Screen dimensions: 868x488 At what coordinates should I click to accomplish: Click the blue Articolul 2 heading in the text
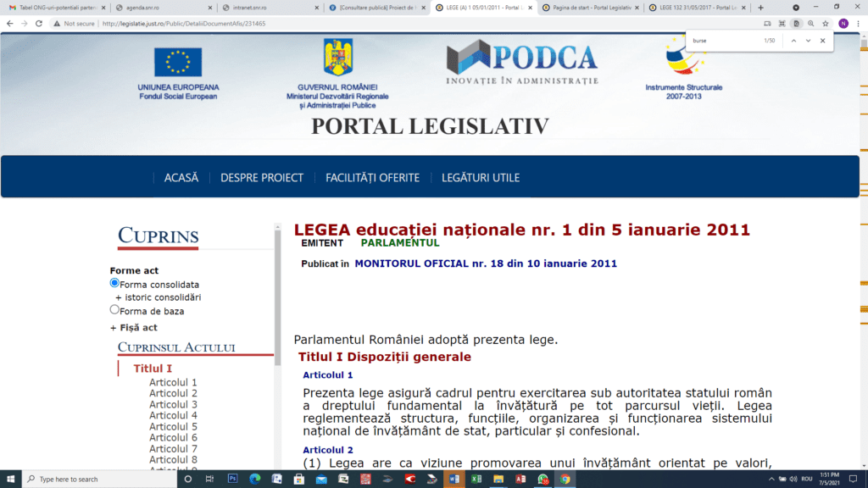click(x=328, y=451)
